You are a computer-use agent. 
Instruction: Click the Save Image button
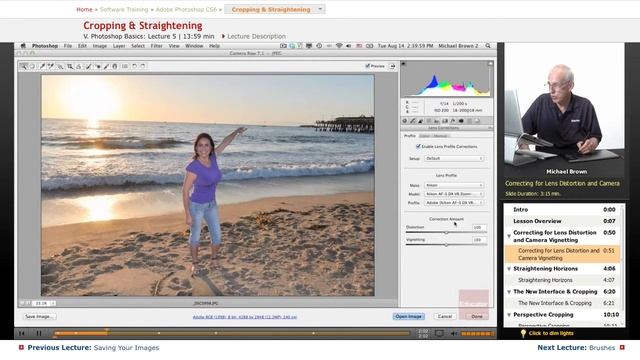point(39,316)
